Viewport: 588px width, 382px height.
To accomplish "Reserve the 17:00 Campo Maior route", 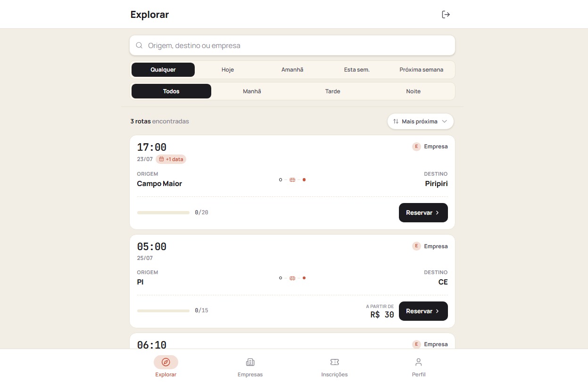I will tap(423, 213).
